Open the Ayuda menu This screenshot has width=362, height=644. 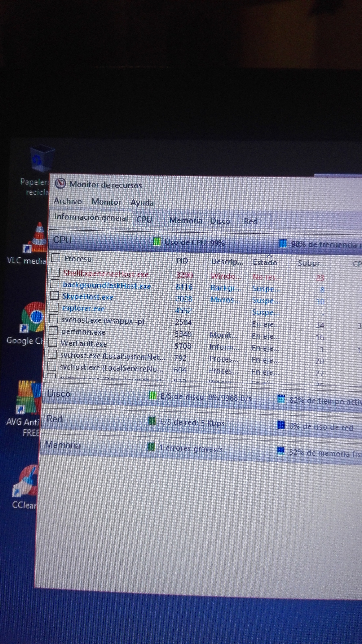pos(142,202)
